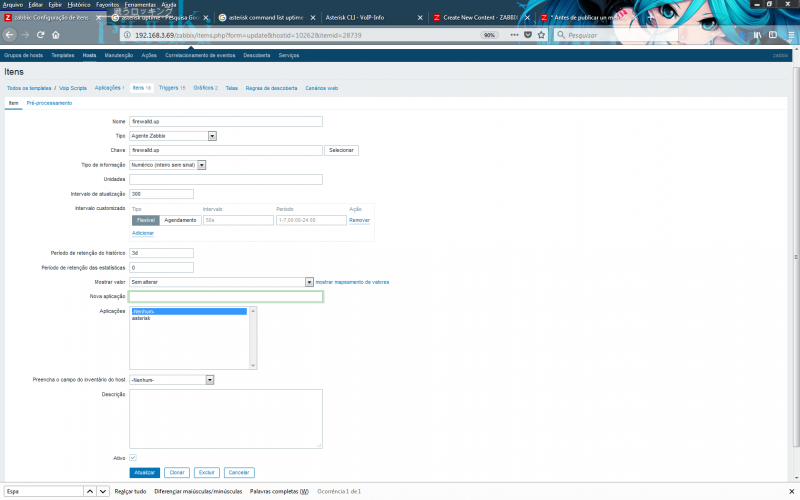Click the Cancelar button
Screen dimensions: 800x500
239,472
